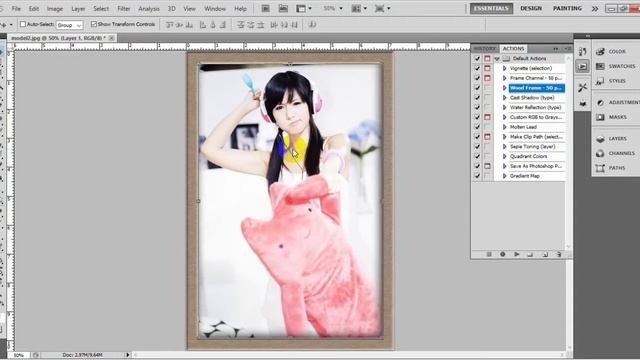Screen dimensions: 640x360
Task: Enable the Auto-Select checkbox
Action: pyautogui.click(x=23, y=24)
